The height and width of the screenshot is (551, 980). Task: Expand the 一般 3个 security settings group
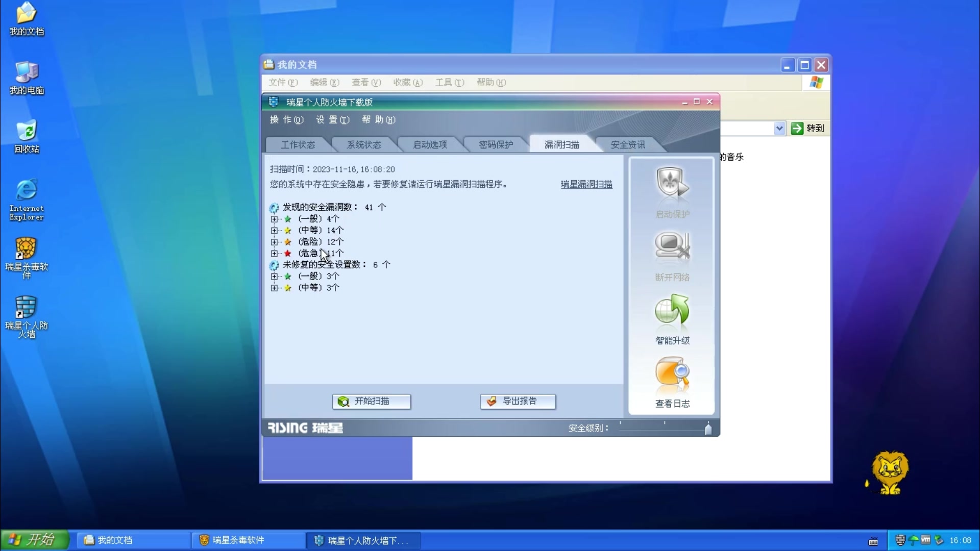point(273,276)
